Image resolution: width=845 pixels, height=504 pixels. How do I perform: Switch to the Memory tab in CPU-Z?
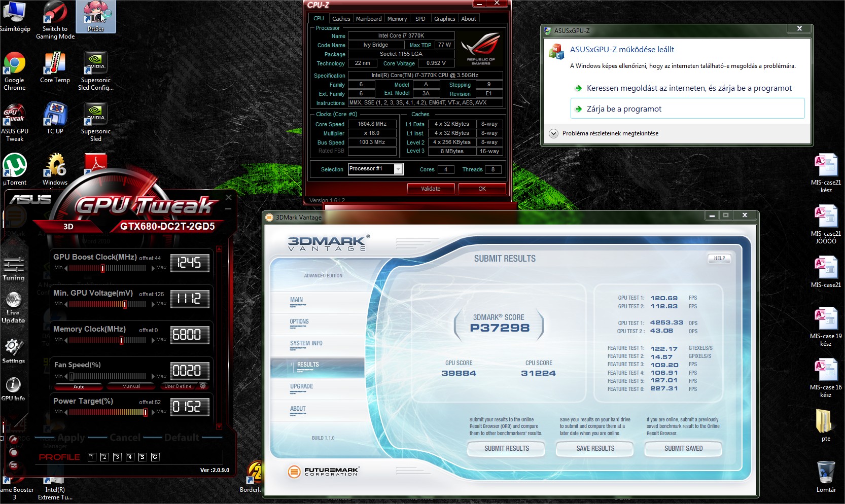pos(397,19)
